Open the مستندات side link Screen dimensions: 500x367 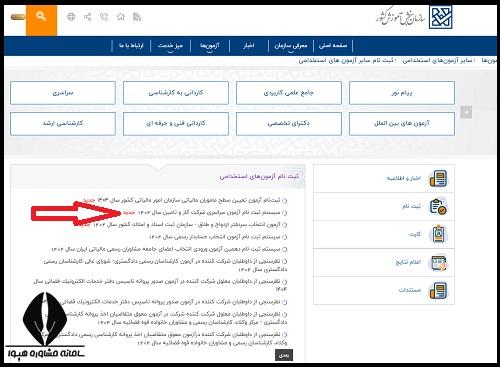410,291
